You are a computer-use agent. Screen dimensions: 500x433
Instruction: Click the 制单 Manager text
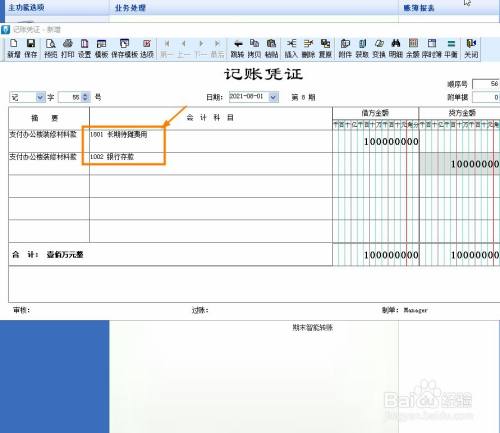(404, 310)
